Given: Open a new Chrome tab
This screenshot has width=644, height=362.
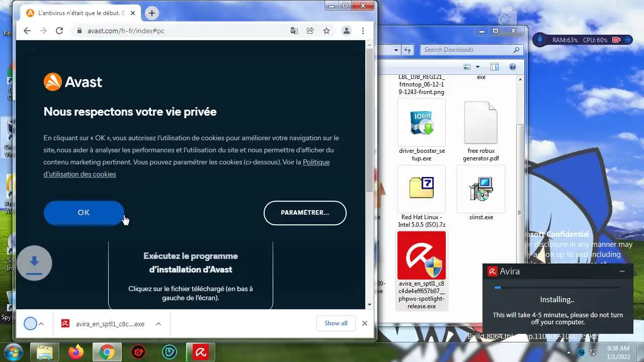Looking at the screenshot, I should pyautogui.click(x=152, y=13).
